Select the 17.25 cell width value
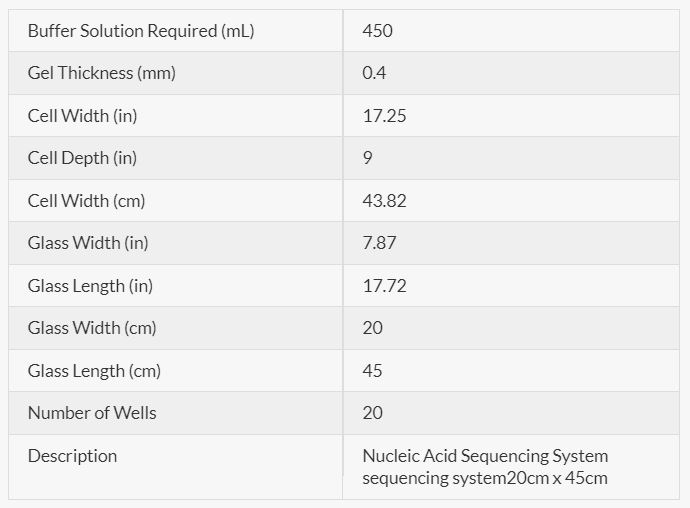 point(384,116)
